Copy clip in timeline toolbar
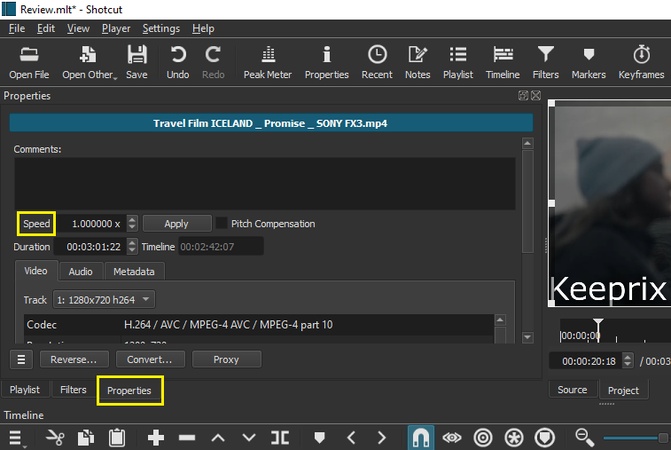The height and width of the screenshot is (450, 671). (x=86, y=438)
